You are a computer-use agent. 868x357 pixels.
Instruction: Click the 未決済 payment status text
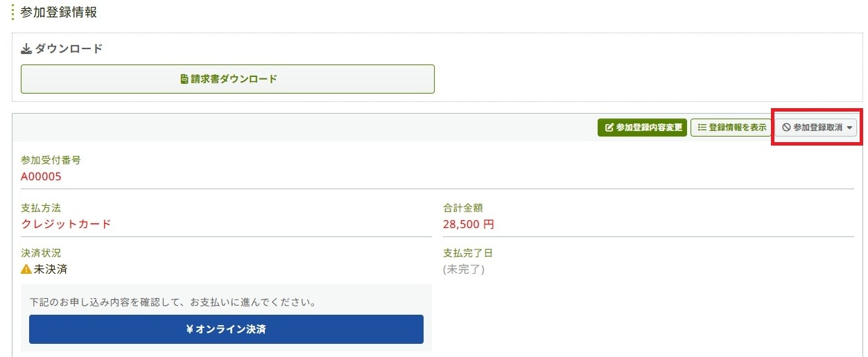coord(51,269)
